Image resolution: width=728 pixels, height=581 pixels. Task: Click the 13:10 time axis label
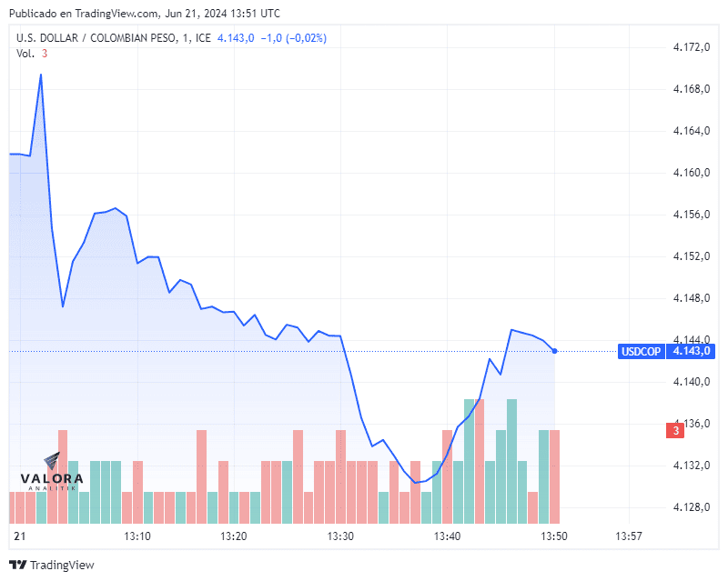(x=137, y=536)
